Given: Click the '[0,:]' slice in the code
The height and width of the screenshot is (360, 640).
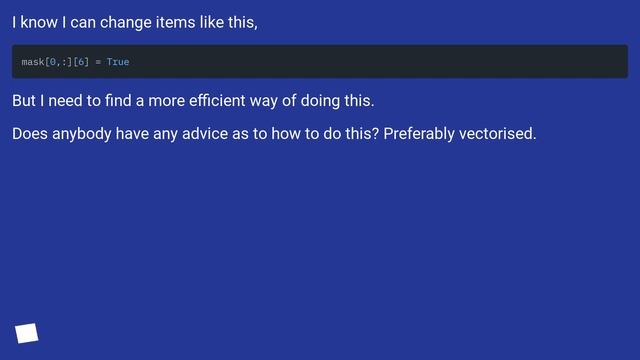Looking at the screenshot, I should click(58, 62).
